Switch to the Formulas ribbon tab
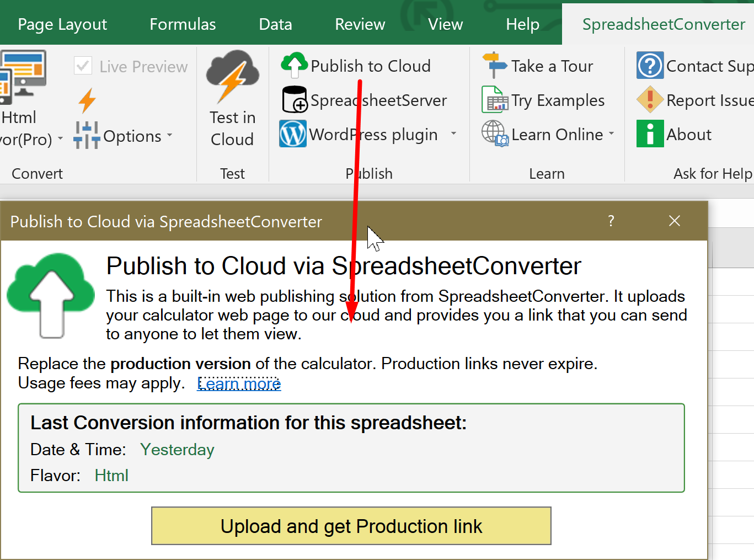754x560 pixels. click(x=182, y=23)
